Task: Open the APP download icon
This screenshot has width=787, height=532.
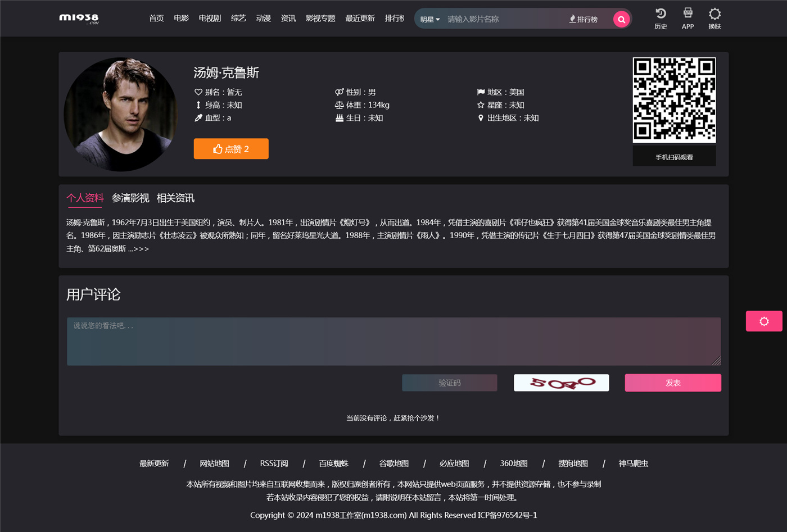Action: 688,19
